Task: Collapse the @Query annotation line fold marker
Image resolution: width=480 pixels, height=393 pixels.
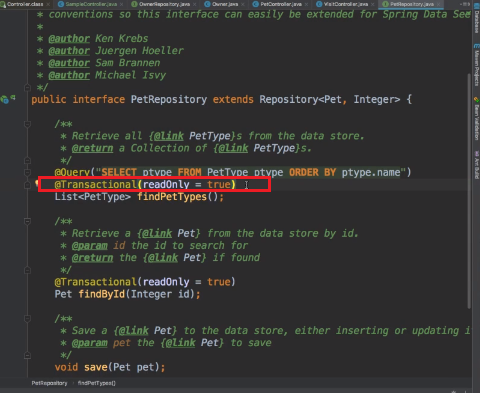Action: point(28,172)
